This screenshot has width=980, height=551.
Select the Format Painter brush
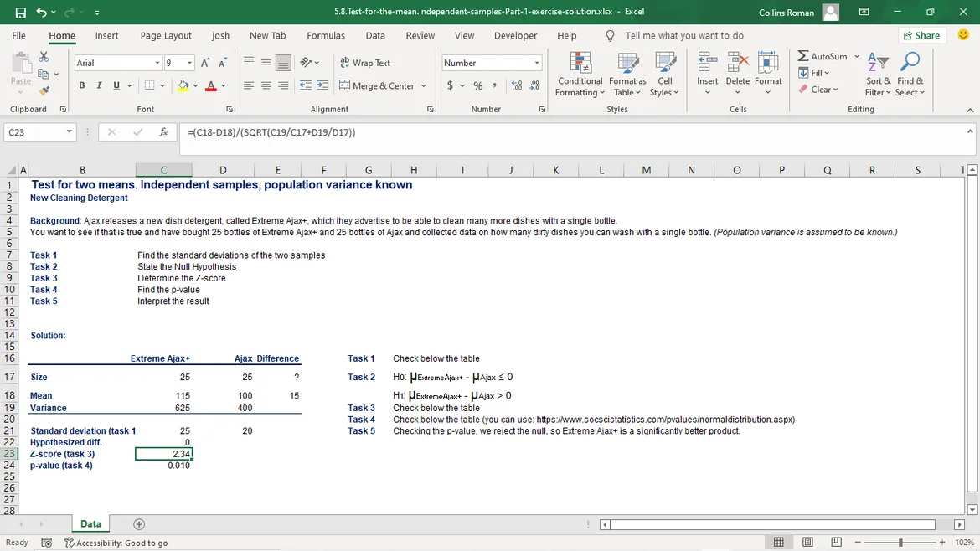click(x=44, y=90)
